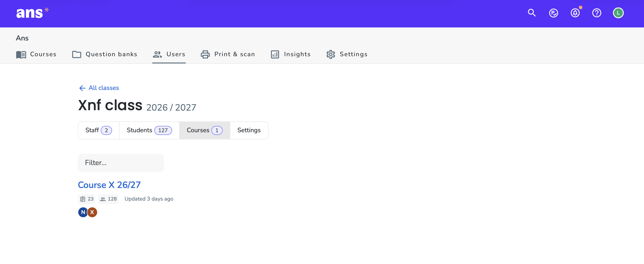644x264 pixels.
Task: Switch to the Students tab
Action: click(149, 130)
